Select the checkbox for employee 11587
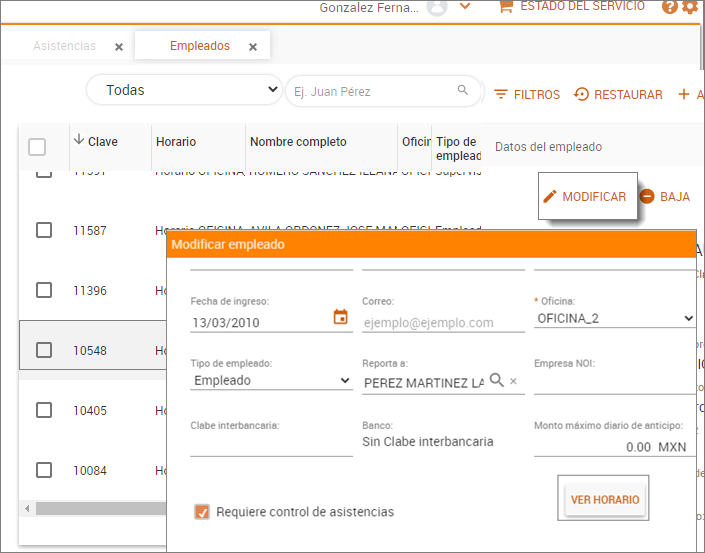The height and width of the screenshot is (553, 705). (44, 230)
